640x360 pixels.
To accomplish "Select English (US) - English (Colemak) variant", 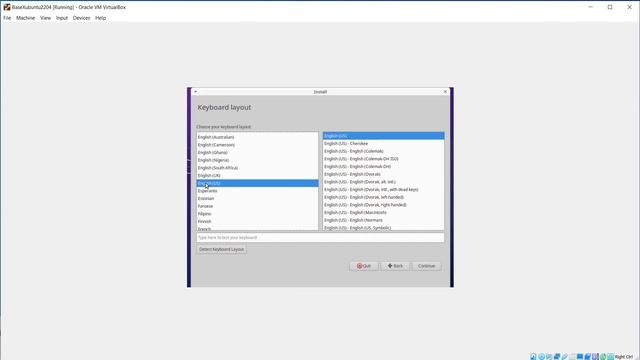I will tap(383, 151).
